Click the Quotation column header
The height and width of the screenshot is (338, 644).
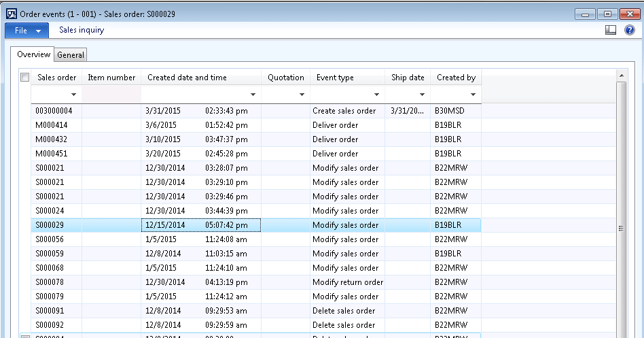coord(285,78)
